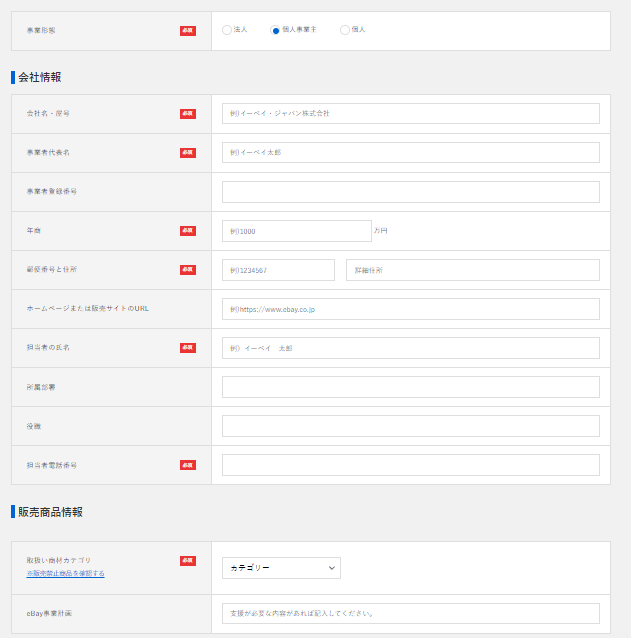Click the postal code field (例1234567)
The image size is (631, 638).
pyautogui.click(x=278, y=270)
